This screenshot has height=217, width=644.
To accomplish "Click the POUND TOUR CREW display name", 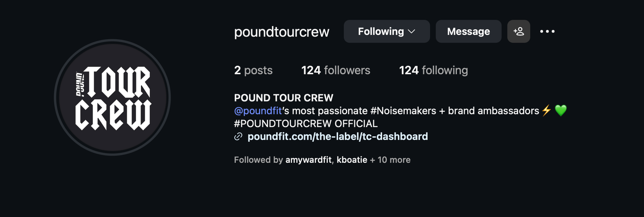I will coord(283,98).
